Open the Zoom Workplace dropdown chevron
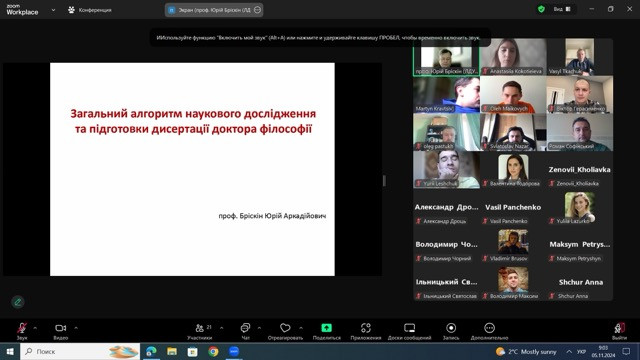Screen dimensions: 640x360 (x=53, y=10)
